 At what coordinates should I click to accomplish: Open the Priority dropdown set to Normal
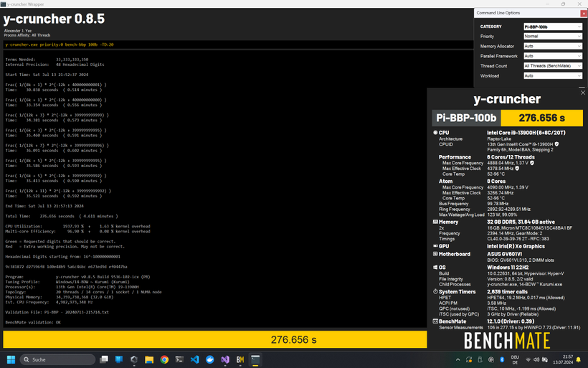pyautogui.click(x=553, y=37)
